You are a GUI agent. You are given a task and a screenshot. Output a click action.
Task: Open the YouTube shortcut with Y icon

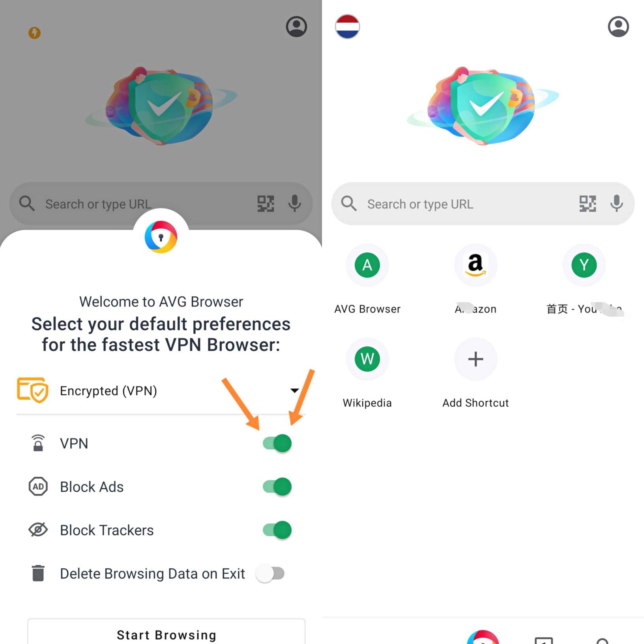click(x=584, y=265)
